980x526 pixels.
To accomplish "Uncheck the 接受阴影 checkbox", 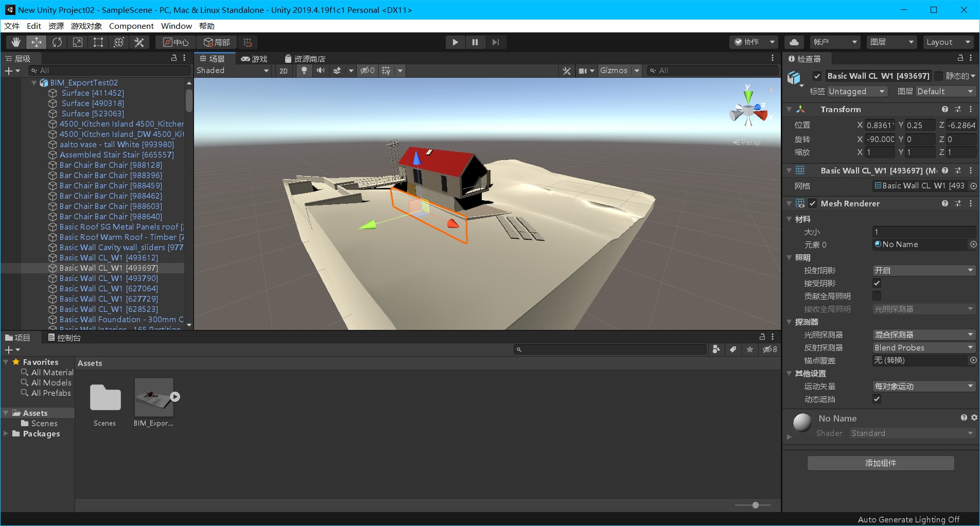I will [877, 283].
